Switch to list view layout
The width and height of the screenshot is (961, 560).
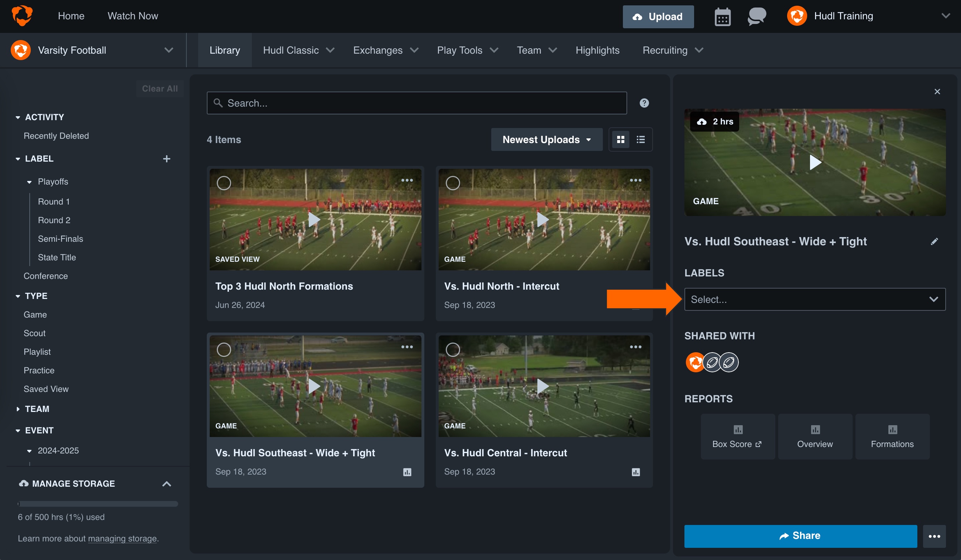pyautogui.click(x=640, y=139)
